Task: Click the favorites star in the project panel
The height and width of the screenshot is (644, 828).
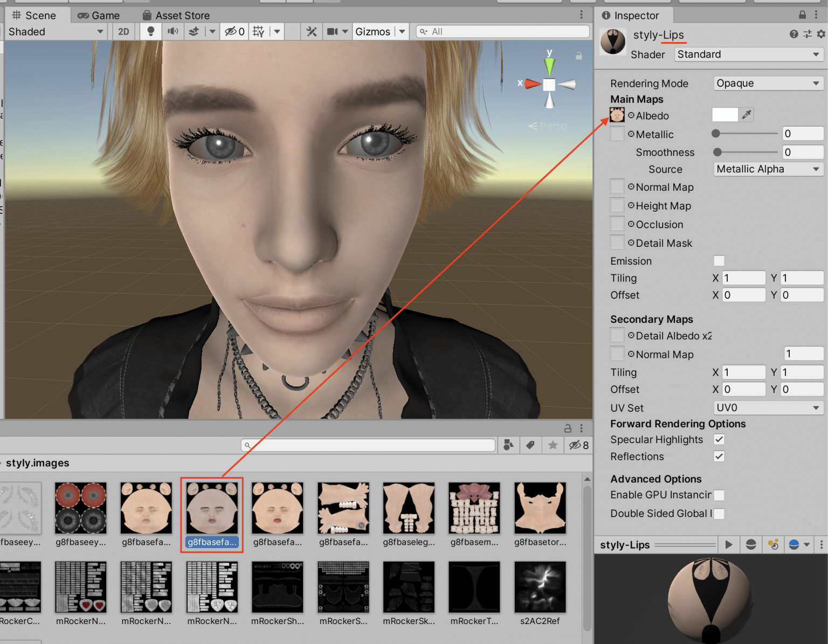Action: 553,445
